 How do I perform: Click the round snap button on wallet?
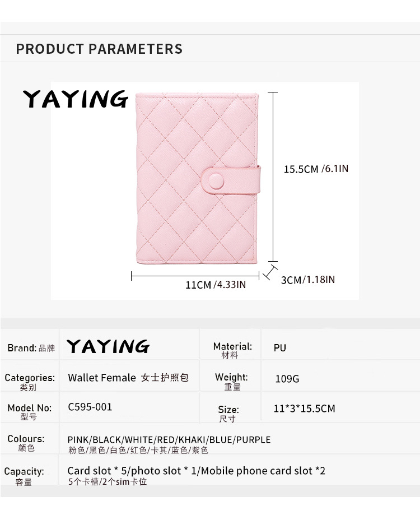click(216, 180)
